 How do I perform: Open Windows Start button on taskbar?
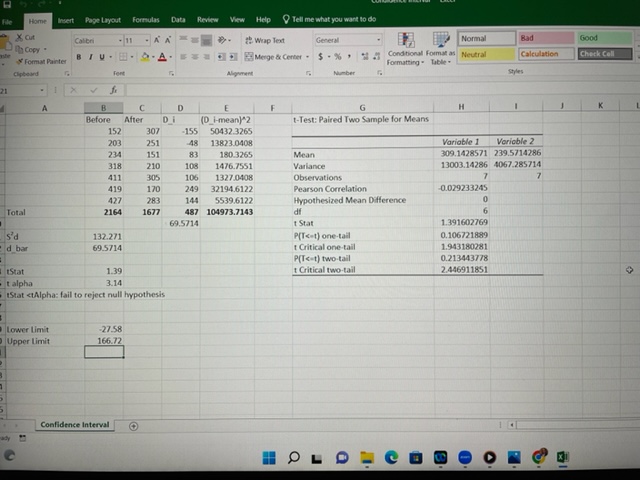[x=269, y=458]
